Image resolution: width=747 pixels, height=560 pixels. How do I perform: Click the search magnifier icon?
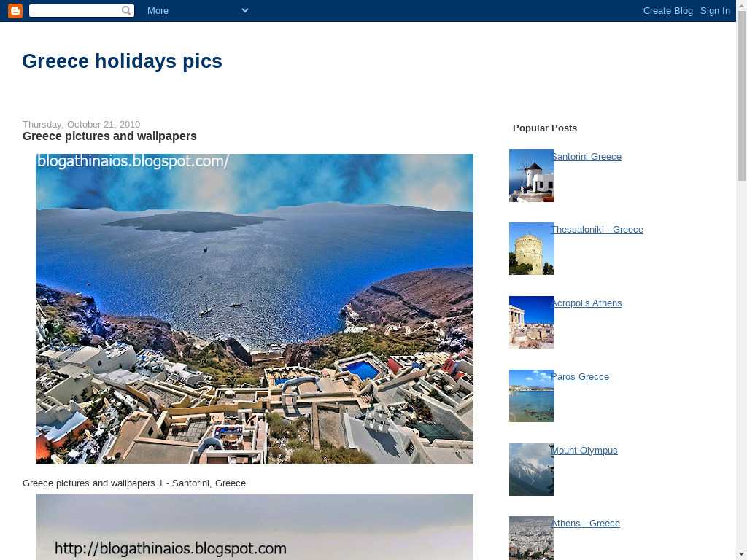pos(126,10)
